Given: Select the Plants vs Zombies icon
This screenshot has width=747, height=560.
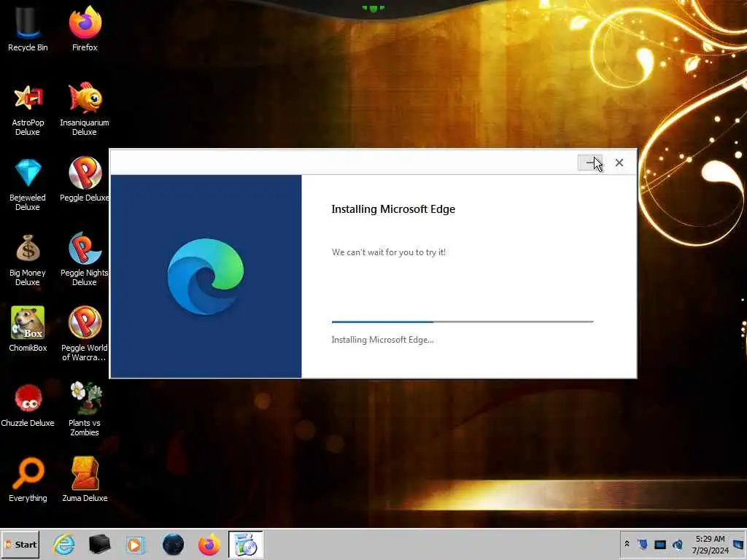Looking at the screenshot, I should [85, 410].
